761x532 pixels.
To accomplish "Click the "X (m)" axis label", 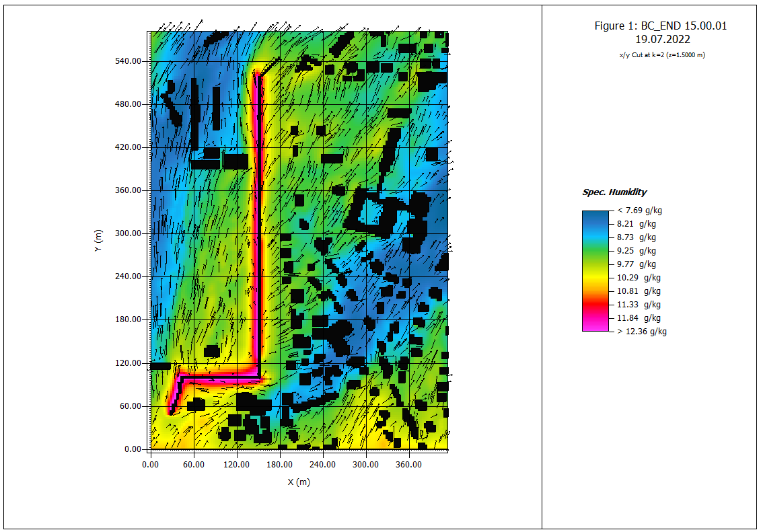I will 299,482.
